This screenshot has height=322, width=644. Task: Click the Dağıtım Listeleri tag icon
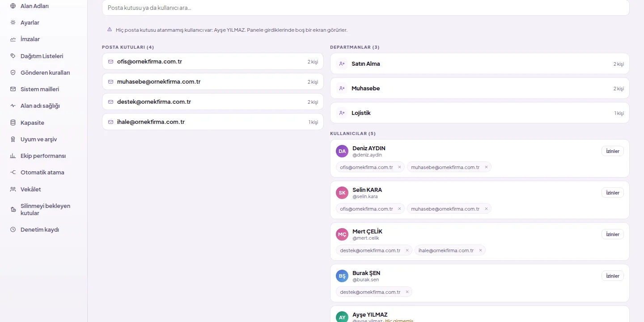pos(13,56)
